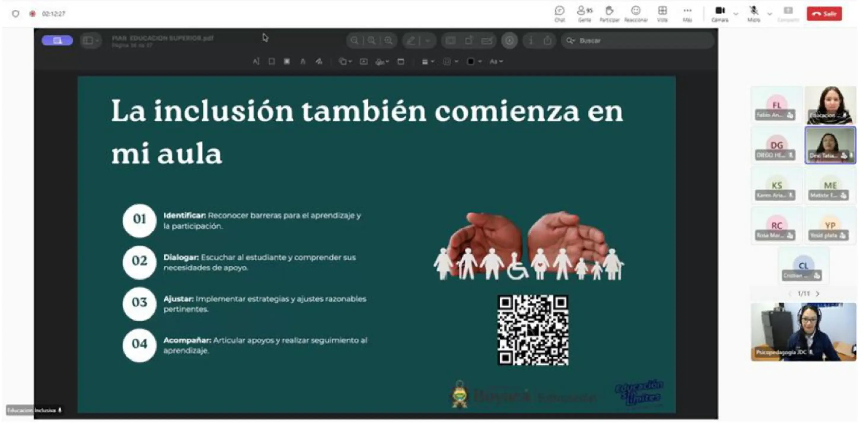Click the recording indicator icon
Image resolution: width=868 pixels, height=433 pixels.
[x=32, y=14]
